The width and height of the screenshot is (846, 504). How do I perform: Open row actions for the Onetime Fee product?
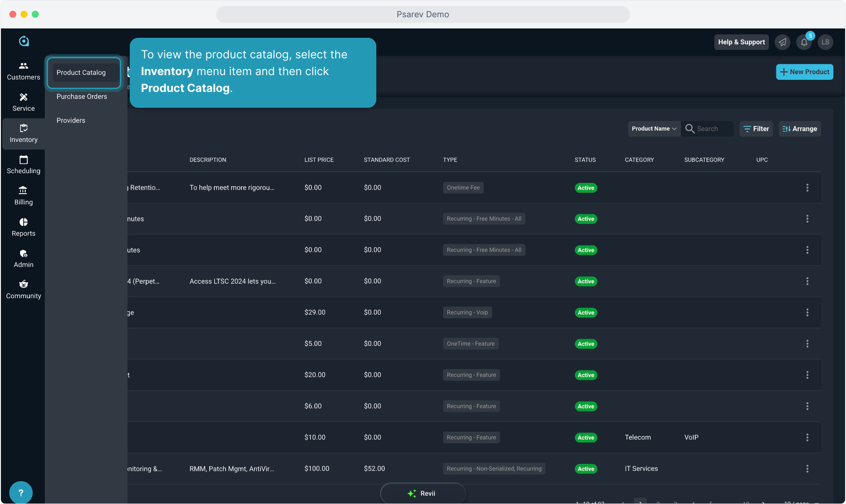pos(807,188)
